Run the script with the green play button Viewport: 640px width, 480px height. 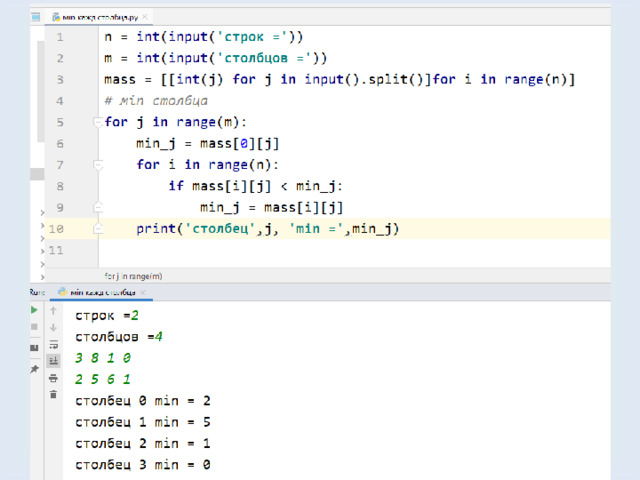coord(34,310)
